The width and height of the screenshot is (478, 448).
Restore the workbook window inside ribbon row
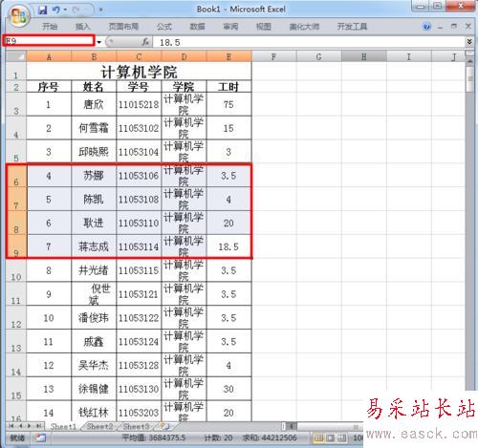454,27
